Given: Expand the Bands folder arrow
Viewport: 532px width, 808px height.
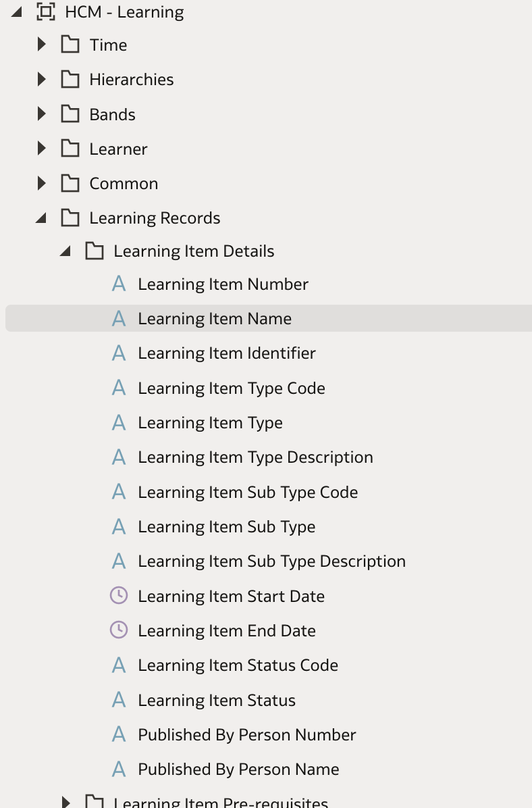Looking at the screenshot, I should coord(42,114).
